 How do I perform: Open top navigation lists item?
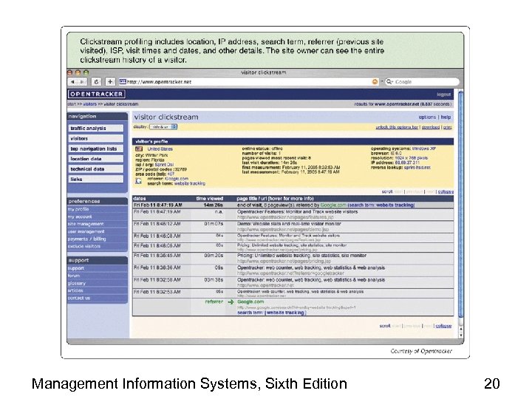pos(96,149)
